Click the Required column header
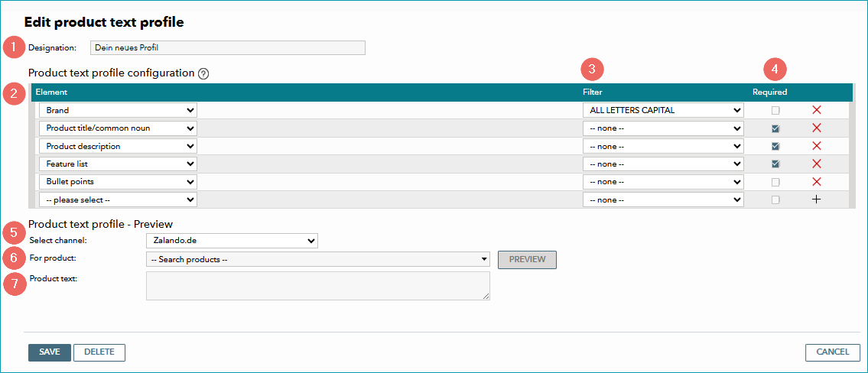868x373 pixels. pos(770,92)
